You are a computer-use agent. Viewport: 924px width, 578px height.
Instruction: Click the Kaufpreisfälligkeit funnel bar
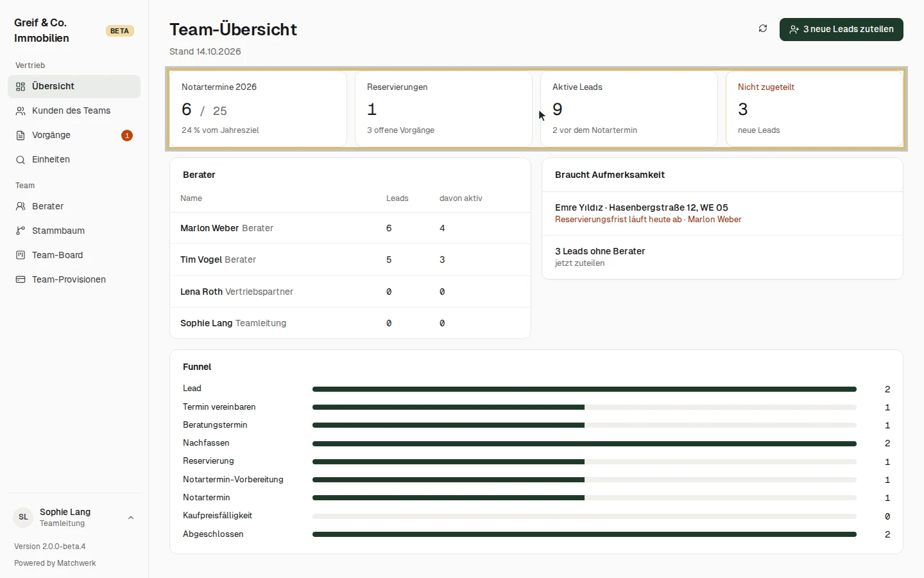point(585,516)
